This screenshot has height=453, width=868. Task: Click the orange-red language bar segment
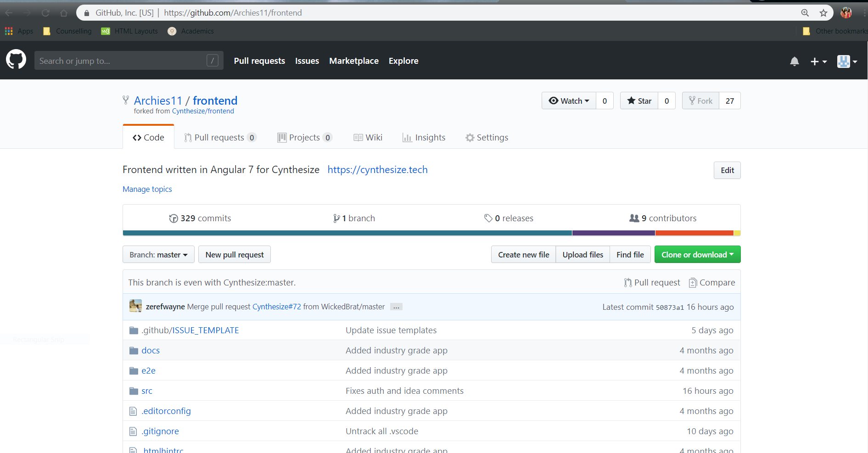tap(694, 233)
